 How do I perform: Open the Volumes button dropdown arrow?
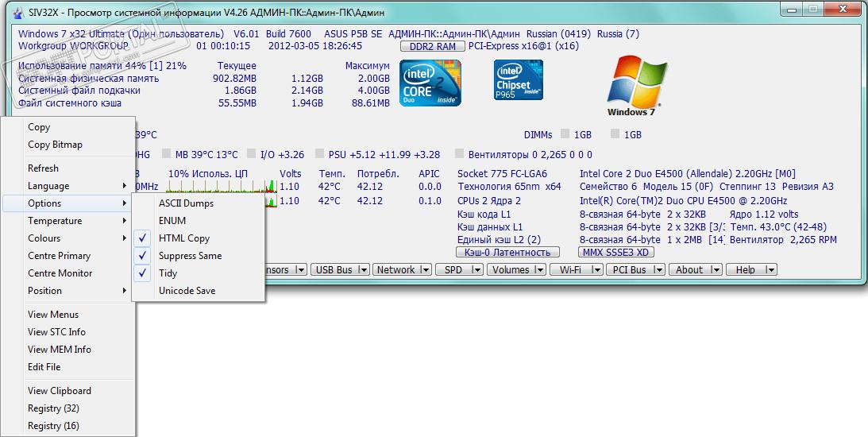pyautogui.click(x=539, y=269)
